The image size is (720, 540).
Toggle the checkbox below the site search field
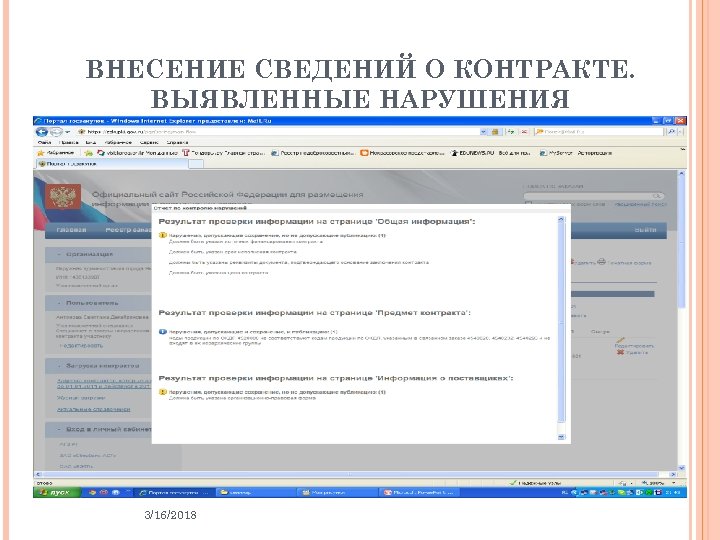coord(528,203)
